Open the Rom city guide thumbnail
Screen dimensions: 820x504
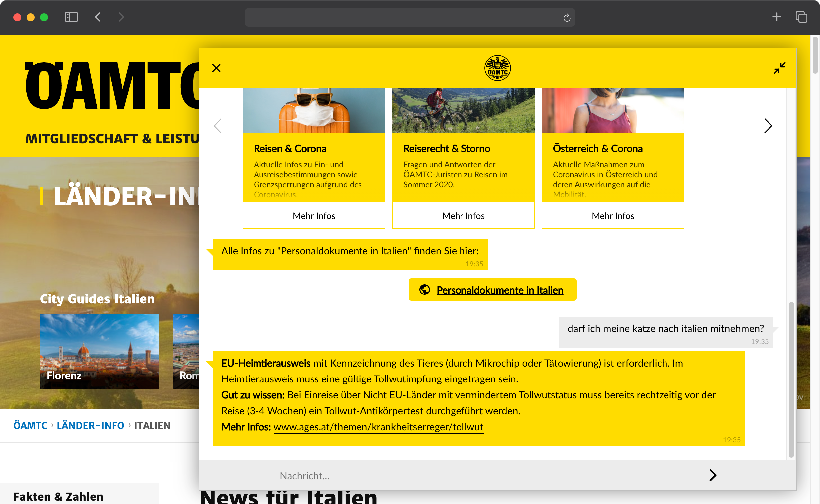click(186, 351)
